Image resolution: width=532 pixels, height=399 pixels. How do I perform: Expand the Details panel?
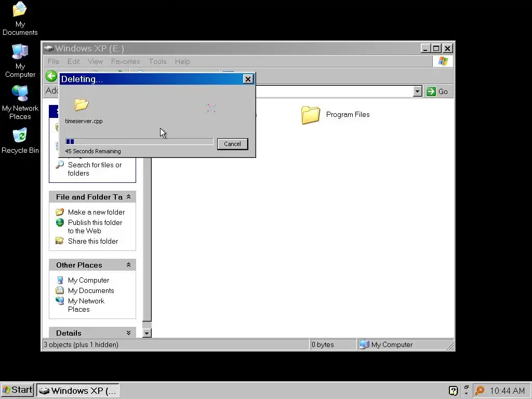[x=129, y=333]
